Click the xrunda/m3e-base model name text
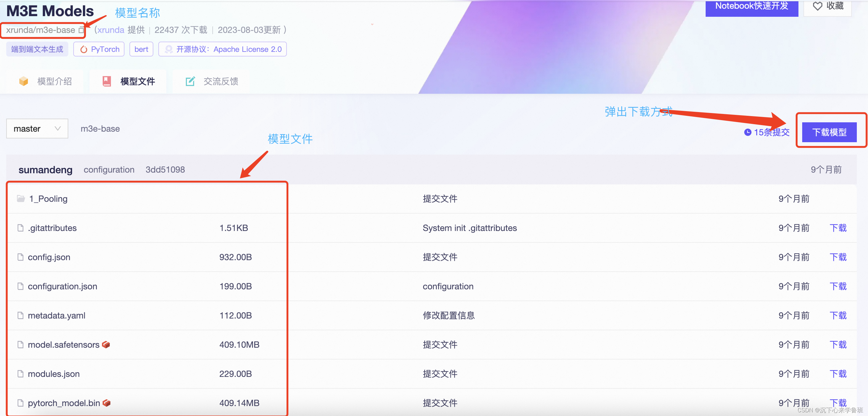The image size is (868, 416). coord(40,30)
